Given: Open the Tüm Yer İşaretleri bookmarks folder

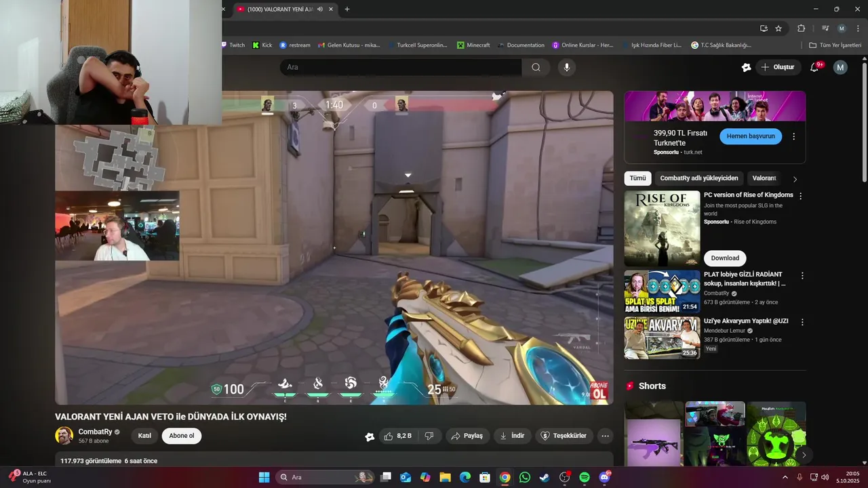Looking at the screenshot, I should pyautogui.click(x=835, y=45).
